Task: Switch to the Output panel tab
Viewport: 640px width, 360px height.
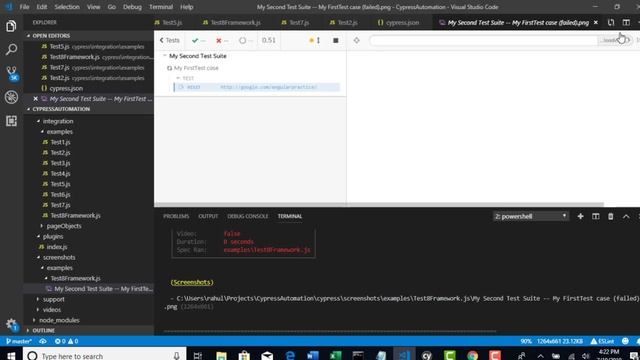Action: (x=208, y=216)
